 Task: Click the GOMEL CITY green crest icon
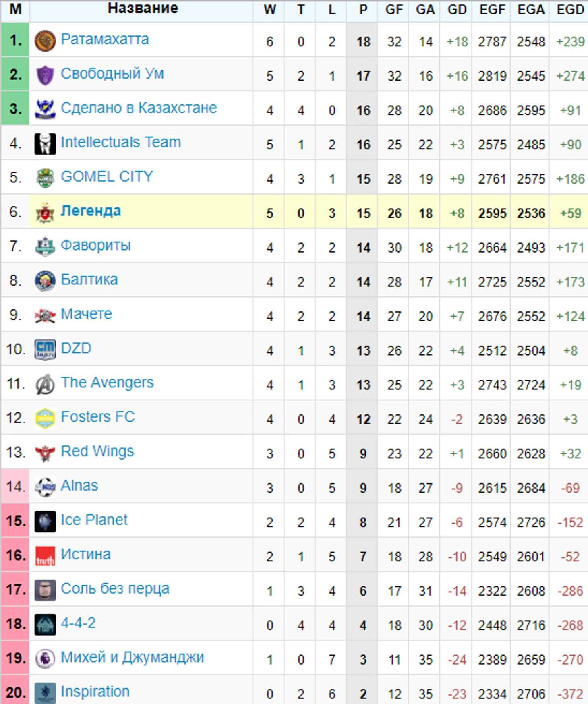point(45,178)
